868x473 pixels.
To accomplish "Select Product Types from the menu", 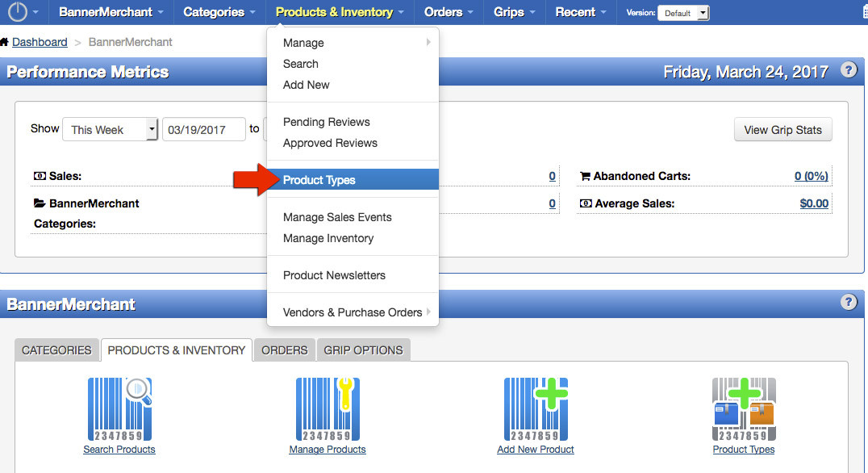I will (x=319, y=180).
